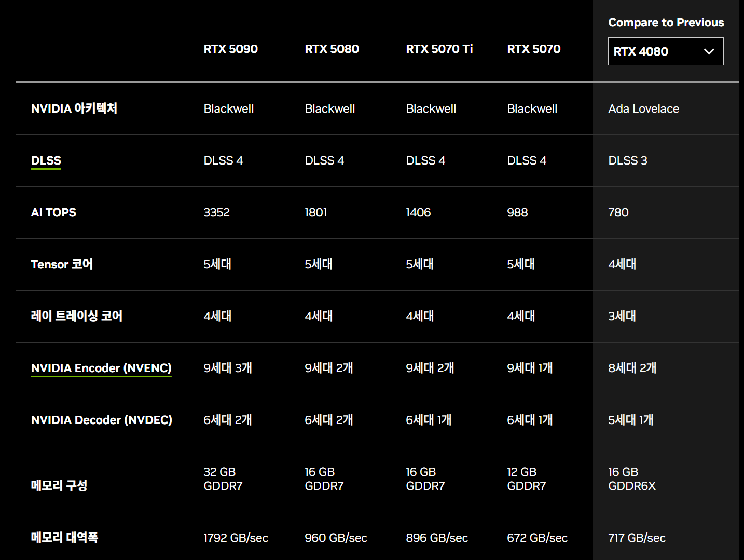Click the AI TOPS row label
The height and width of the screenshot is (560, 744).
[x=53, y=212]
